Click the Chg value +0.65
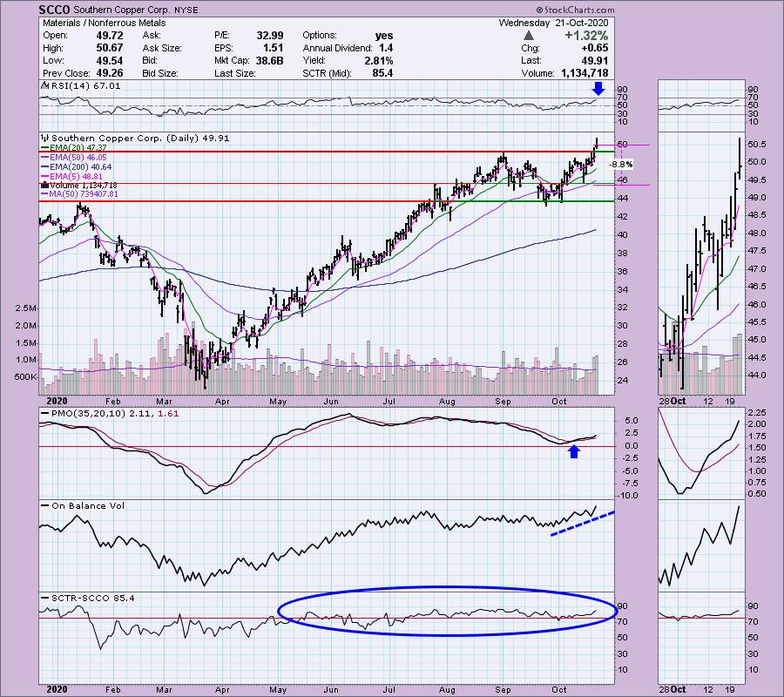Viewport: 784px width, 697px height. (594, 48)
